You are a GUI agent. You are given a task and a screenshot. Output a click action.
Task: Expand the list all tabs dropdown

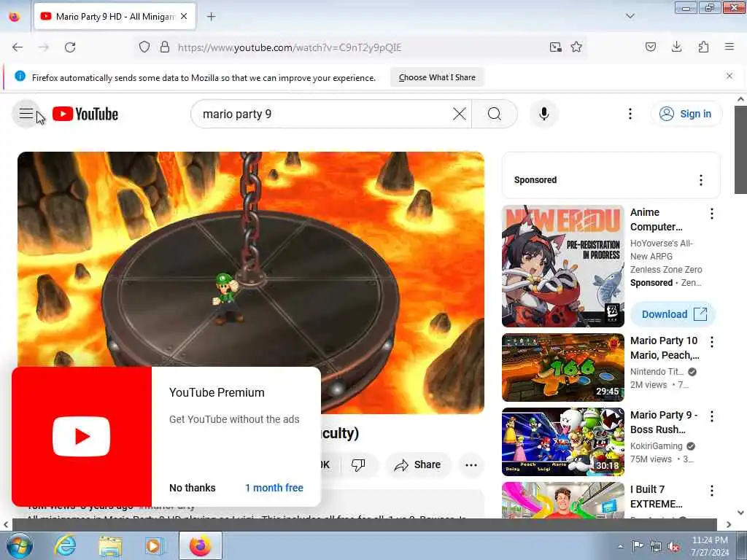tap(630, 16)
